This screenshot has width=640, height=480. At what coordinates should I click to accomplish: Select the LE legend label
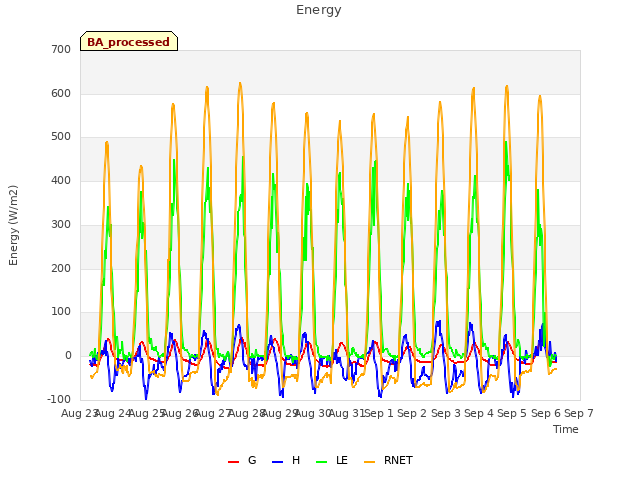point(342,460)
